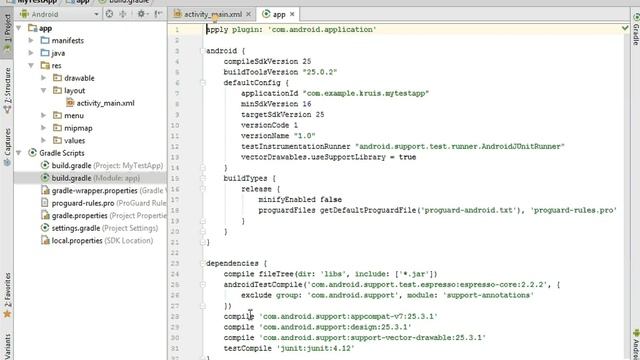Close the app editor tab
This screenshot has height=360, width=640.
[x=292, y=14]
